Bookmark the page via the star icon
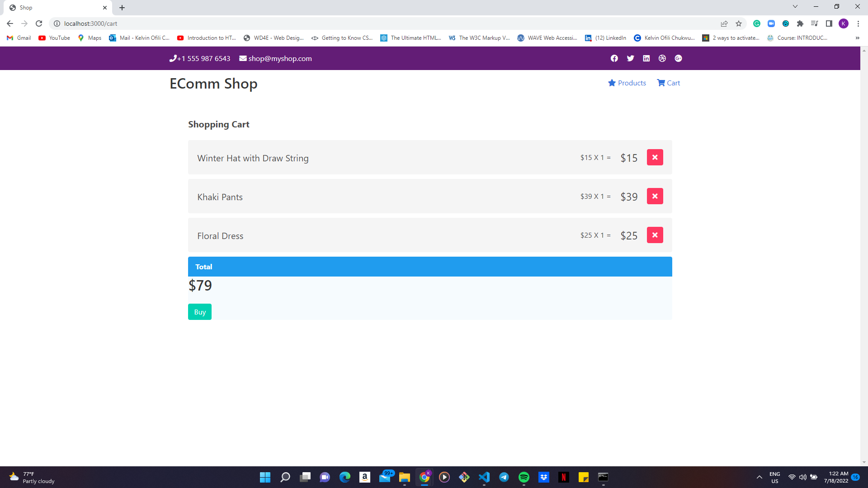 tap(739, 23)
